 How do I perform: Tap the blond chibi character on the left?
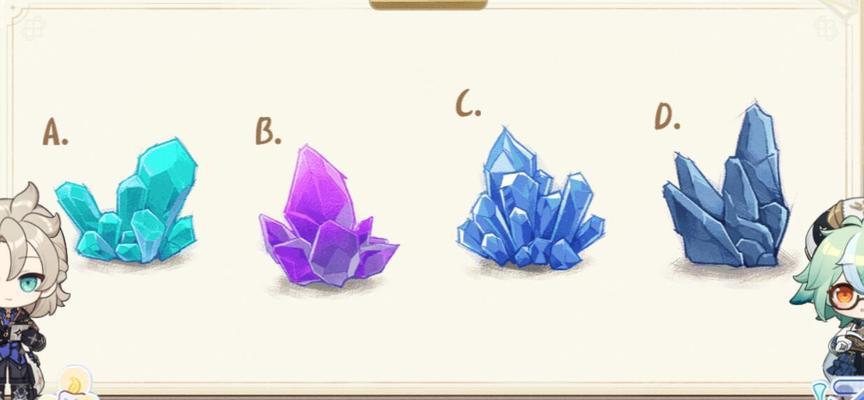(30, 289)
